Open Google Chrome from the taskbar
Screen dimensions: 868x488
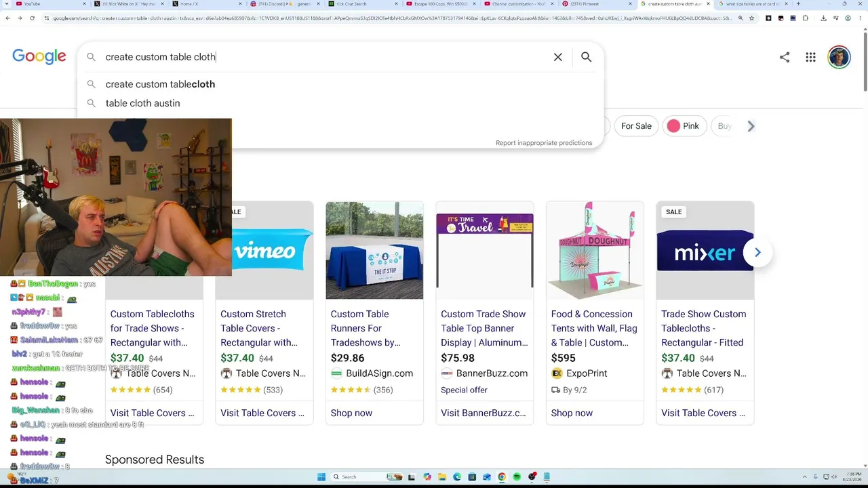click(502, 477)
